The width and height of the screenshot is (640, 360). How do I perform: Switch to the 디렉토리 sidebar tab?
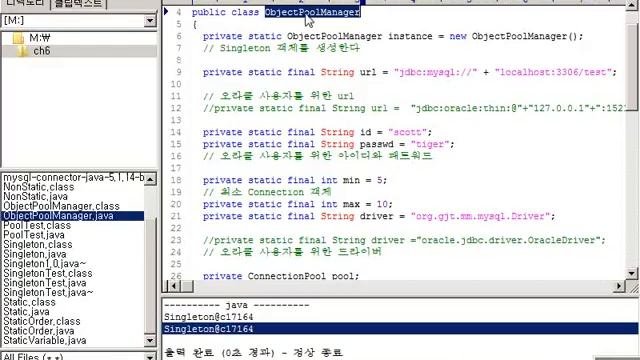[24, 3]
